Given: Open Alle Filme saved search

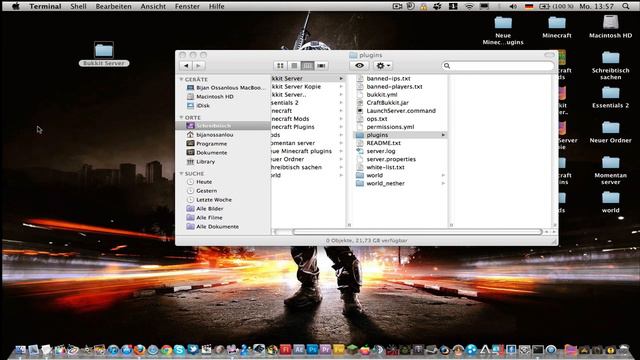Looking at the screenshot, I should (x=204, y=218).
